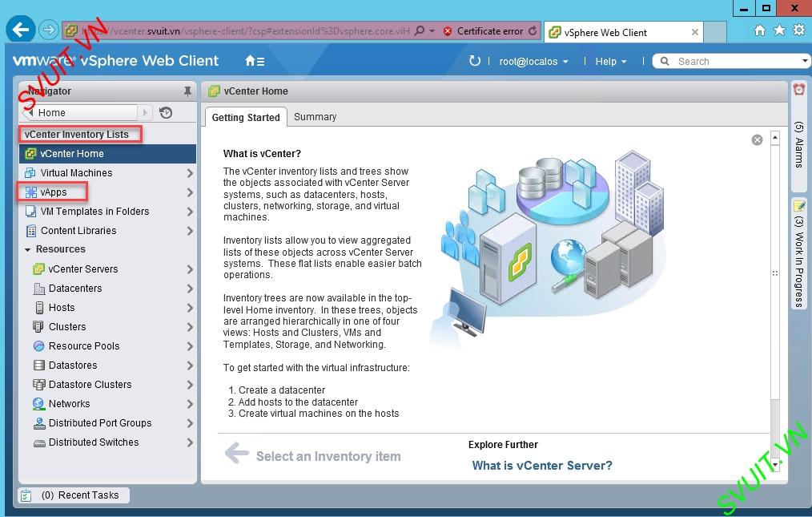Go back to Home in the navigator

tap(80, 112)
